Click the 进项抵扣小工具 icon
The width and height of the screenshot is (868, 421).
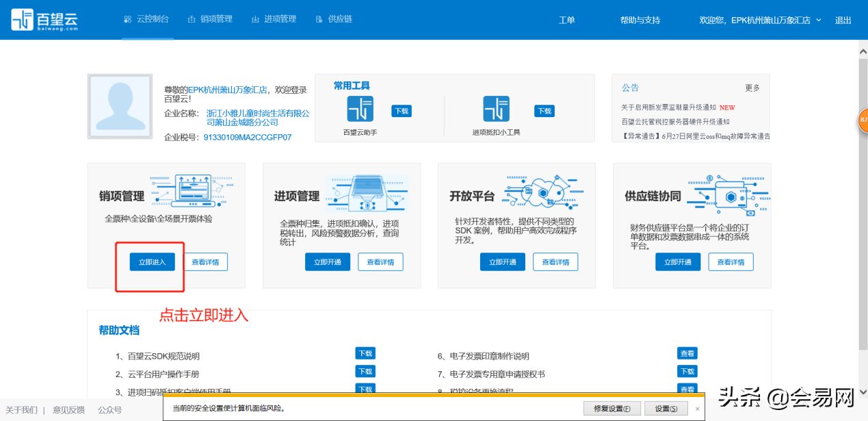496,109
